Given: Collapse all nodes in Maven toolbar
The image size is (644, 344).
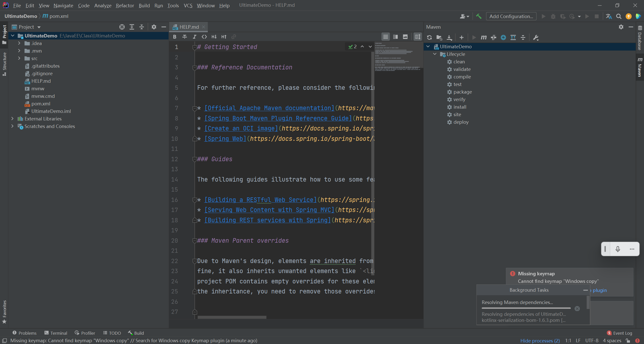Looking at the screenshot, I should [523, 37].
